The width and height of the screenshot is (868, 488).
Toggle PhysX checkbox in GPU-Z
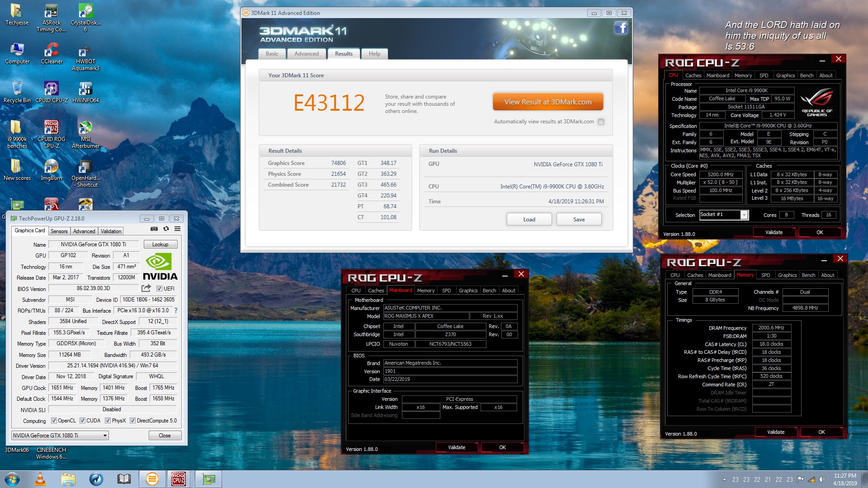click(x=108, y=421)
